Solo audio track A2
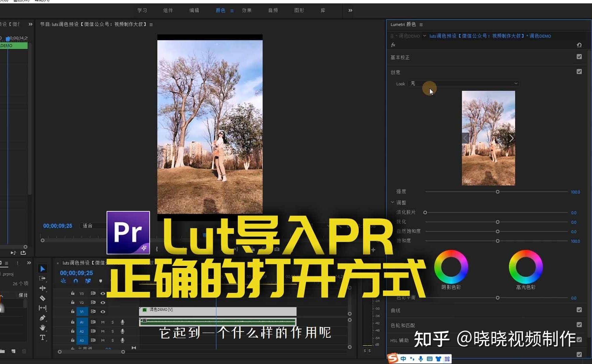The image size is (592, 364). (x=113, y=331)
